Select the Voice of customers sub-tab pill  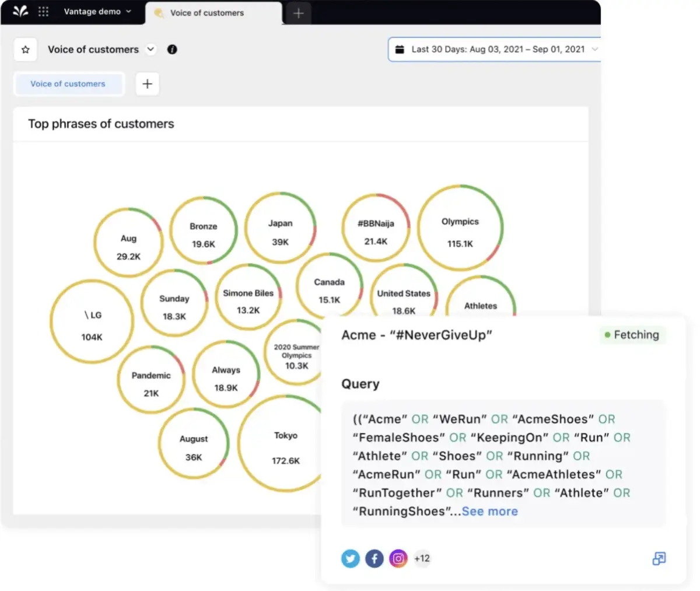68,84
